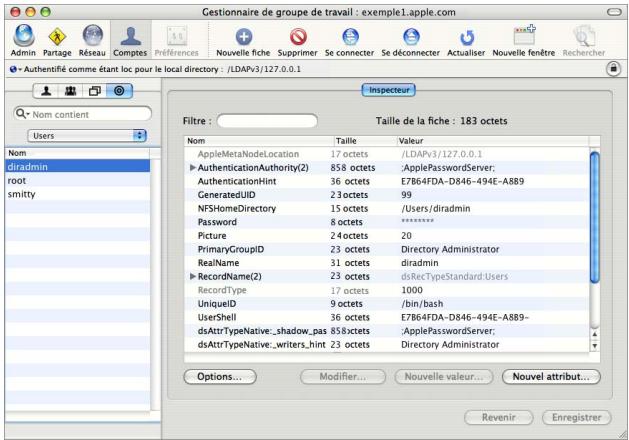Click the Revenir button

[499, 418]
